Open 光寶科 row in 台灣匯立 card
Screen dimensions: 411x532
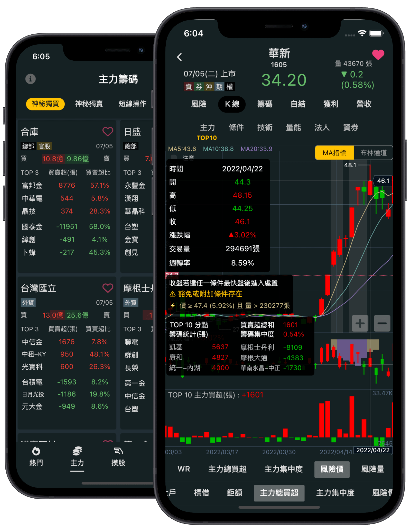point(66,366)
